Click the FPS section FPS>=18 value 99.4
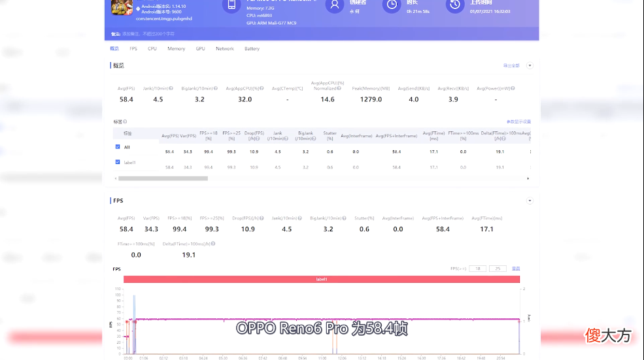The image size is (644, 360). (180, 229)
